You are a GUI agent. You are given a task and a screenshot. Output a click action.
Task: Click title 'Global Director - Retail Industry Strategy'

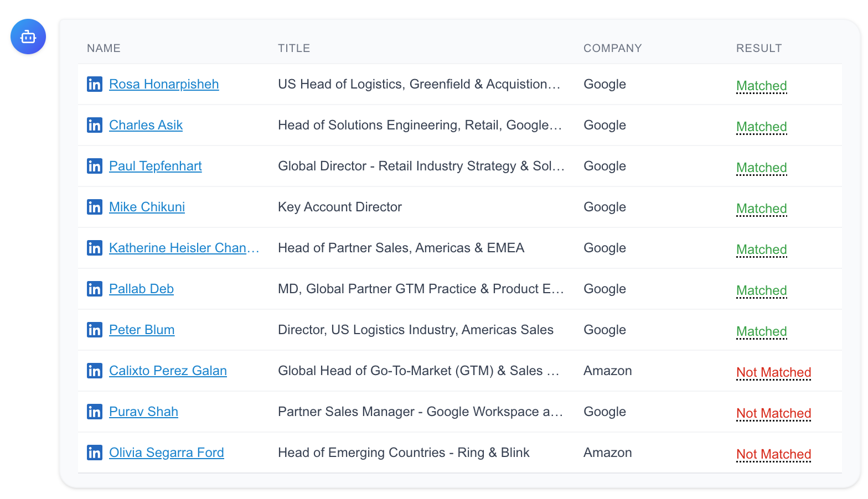click(421, 166)
